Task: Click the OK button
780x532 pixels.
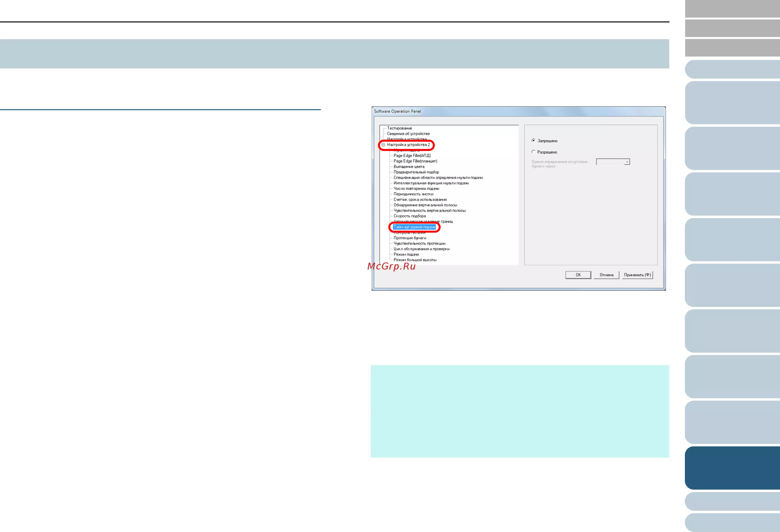Action: coord(578,275)
